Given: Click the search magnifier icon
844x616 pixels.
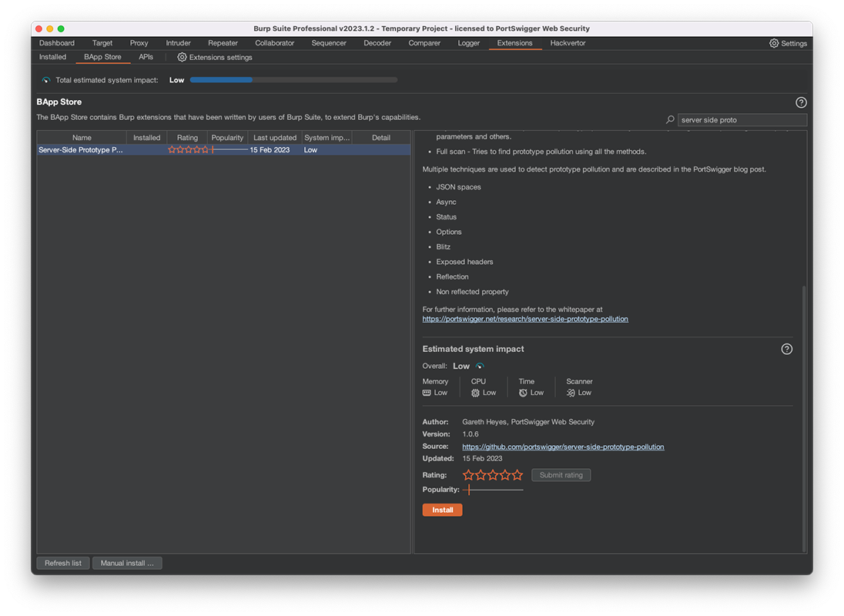Looking at the screenshot, I should click(x=670, y=120).
